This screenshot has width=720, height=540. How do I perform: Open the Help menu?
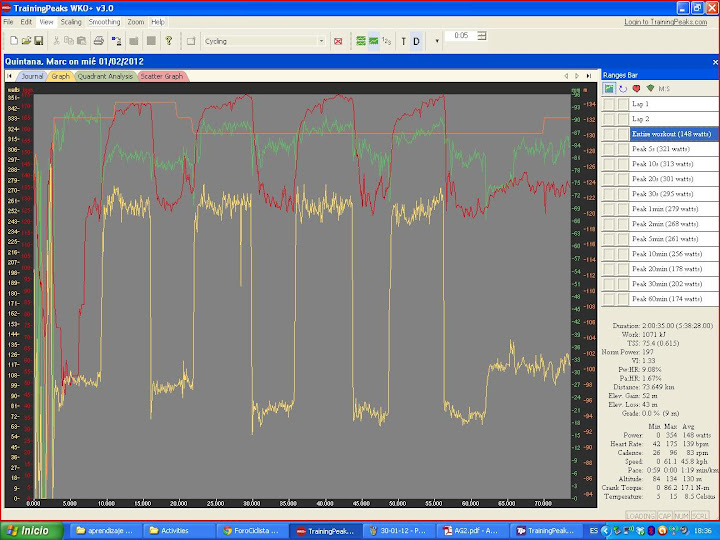tap(158, 22)
